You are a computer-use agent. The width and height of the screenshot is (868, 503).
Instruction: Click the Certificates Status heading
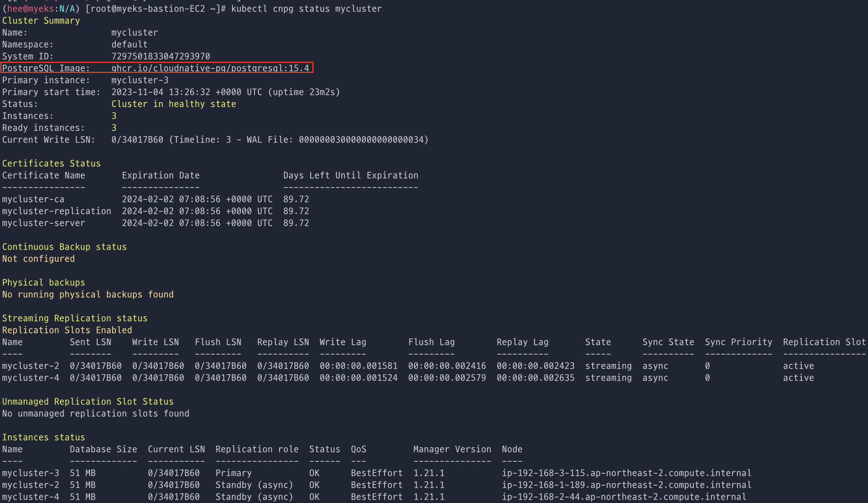(51, 164)
